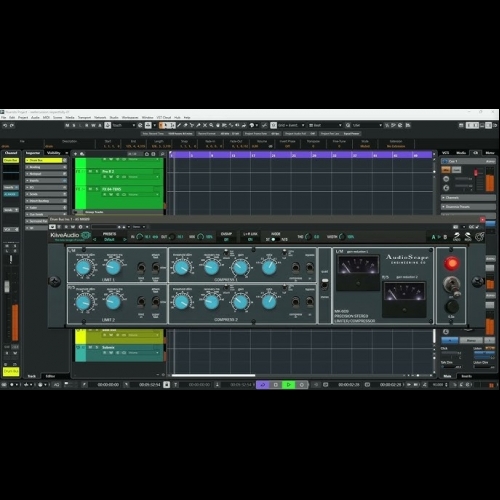Click the plugin WIDTH knob
The width and height of the screenshot is (500, 500).
tap(342, 237)
